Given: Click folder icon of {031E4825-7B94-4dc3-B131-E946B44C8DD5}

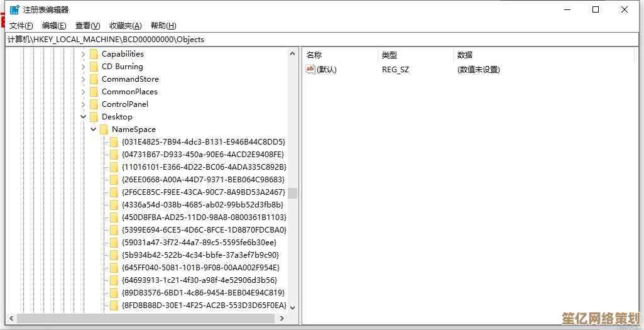Looking at the screenshot, I should coord(114,142).
